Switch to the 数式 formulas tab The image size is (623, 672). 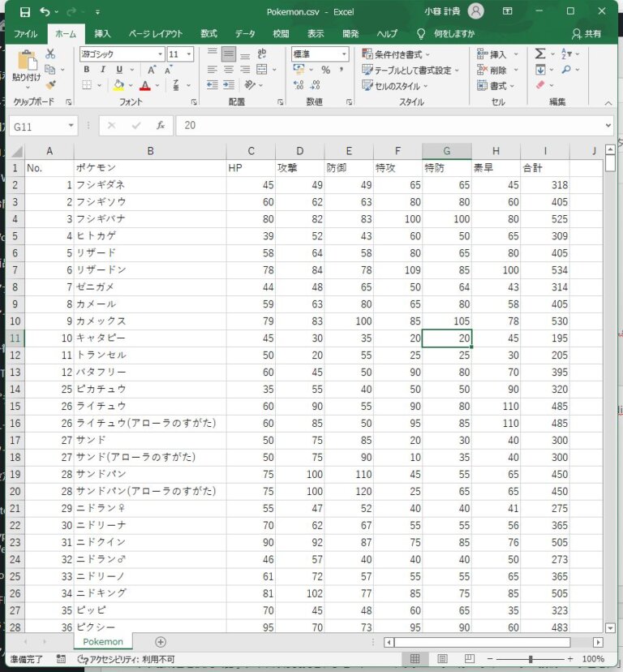[208, 34]
